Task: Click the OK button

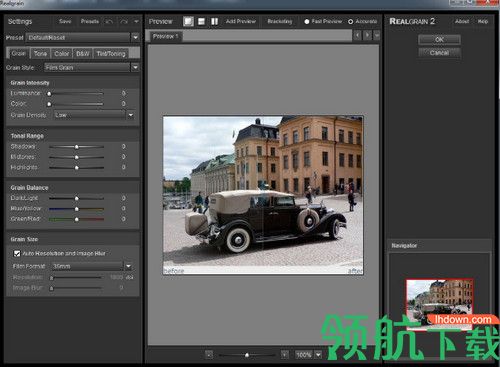Action: 439,40
